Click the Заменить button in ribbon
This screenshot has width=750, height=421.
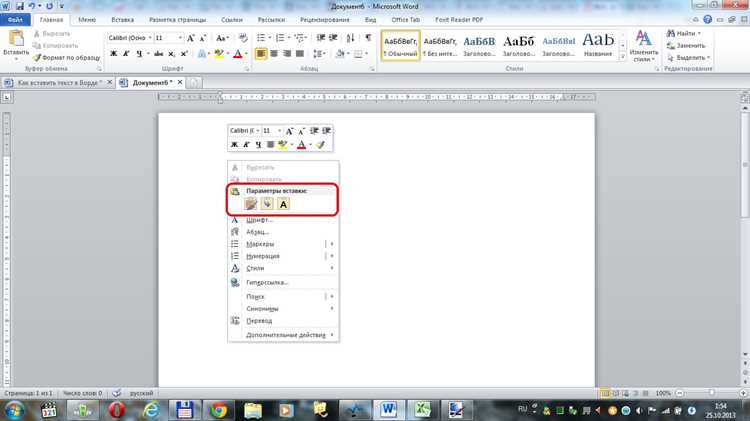point(686,45)
